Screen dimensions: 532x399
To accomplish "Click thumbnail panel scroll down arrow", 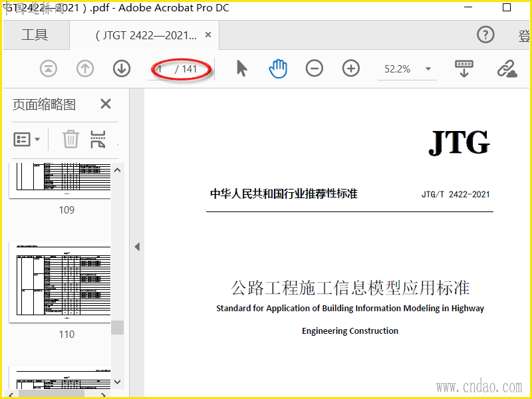I will pyautogui.click(x=118, y=382).
